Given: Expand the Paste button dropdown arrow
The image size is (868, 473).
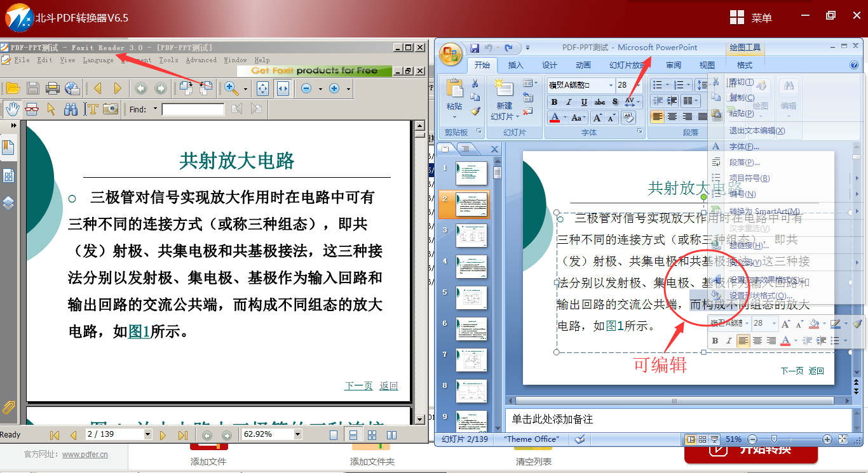Looking at the screenshot, I should coord(454,117).
